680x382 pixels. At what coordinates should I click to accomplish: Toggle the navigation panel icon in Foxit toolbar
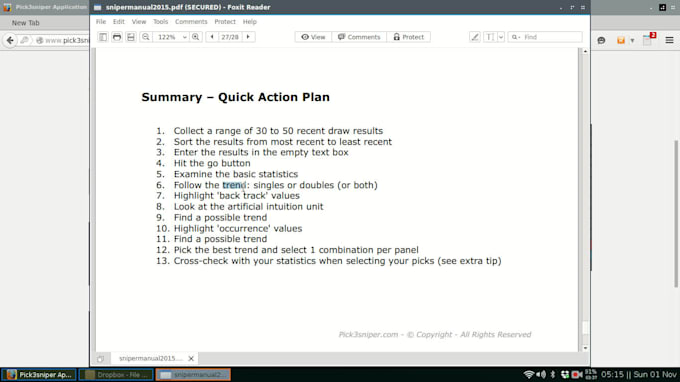[x=103, y=37]
